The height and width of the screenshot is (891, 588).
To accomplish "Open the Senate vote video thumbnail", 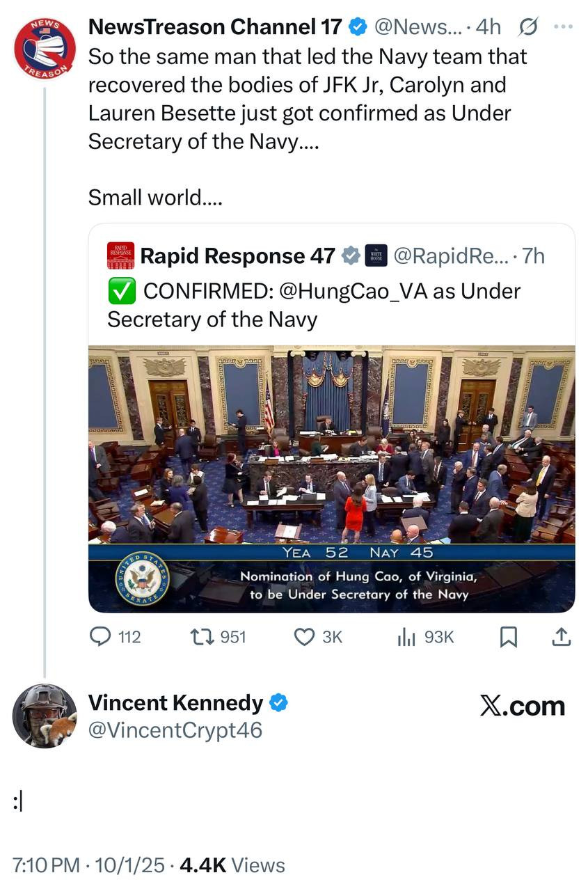I will coord(331,479).
